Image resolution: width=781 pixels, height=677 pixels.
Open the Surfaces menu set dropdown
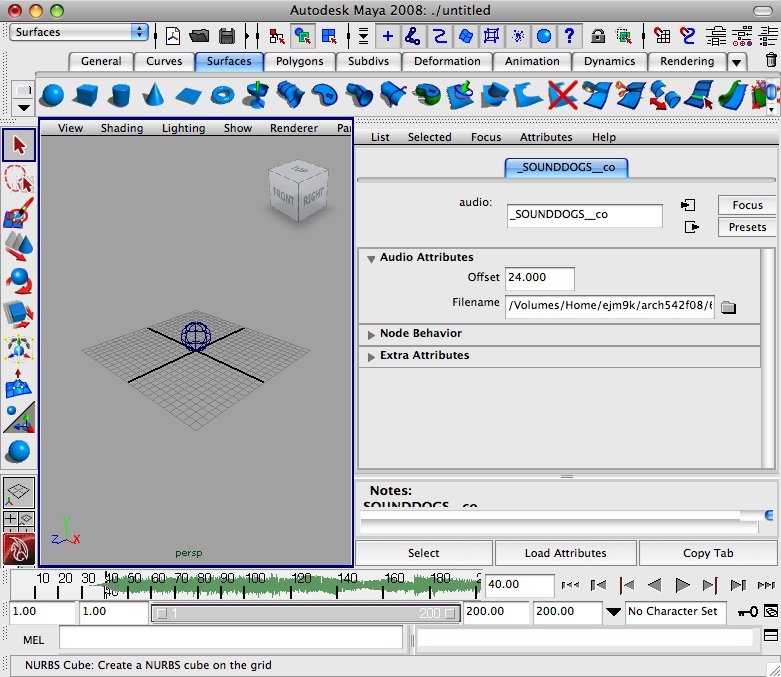[x=79, y=32]
